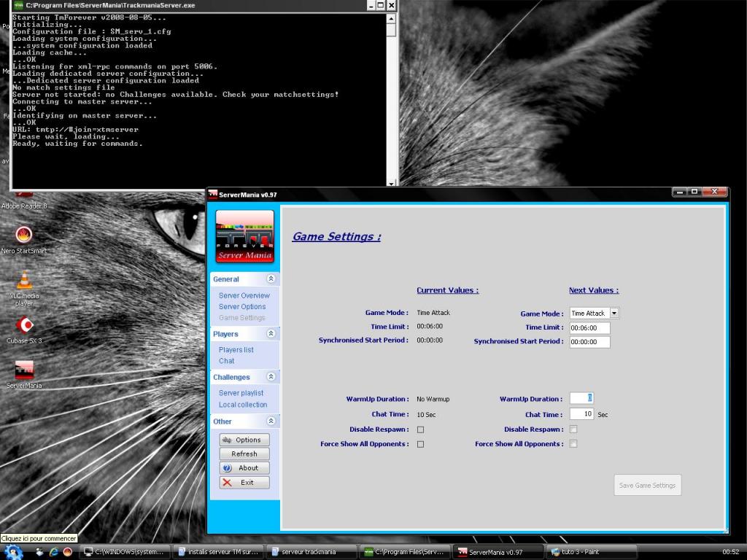Image resolution: width=747 pixels, height=560 pixels.
Task: Maximize the ServerMania v0.97 window
Action: point(694,192)
